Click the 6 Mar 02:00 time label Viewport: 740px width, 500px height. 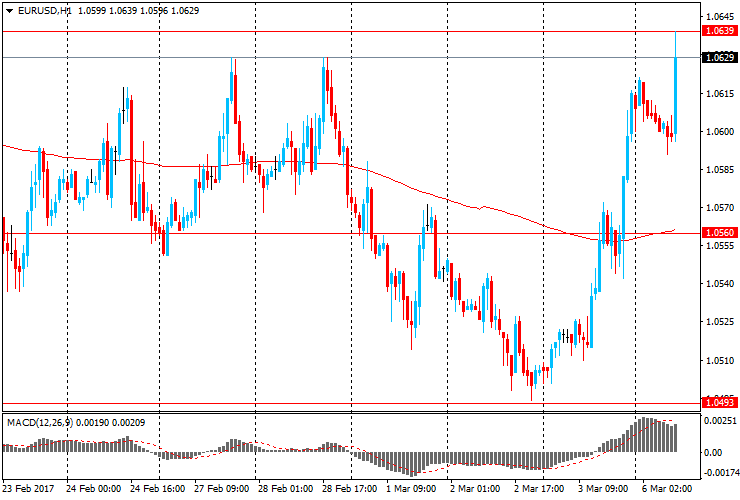tap(667, 489)
